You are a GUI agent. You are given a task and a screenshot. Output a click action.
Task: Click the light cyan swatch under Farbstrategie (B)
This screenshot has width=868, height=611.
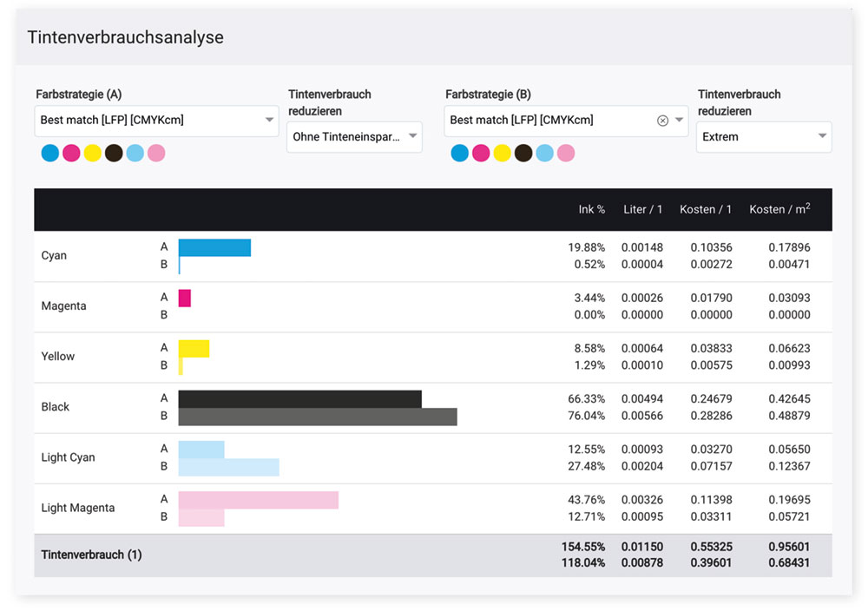click(x=544, y=154)
